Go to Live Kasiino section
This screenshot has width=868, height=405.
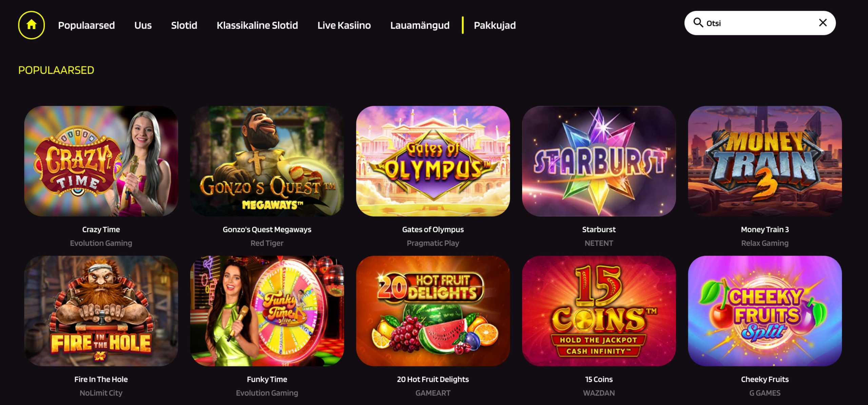click(344, 25)
